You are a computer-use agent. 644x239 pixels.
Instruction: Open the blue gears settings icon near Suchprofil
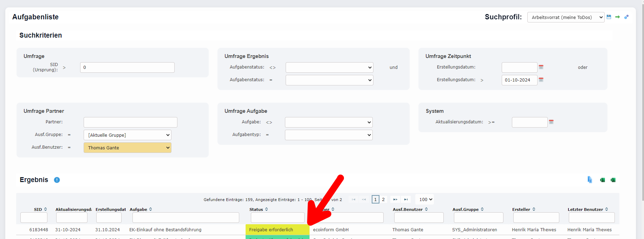click(626, 17)
